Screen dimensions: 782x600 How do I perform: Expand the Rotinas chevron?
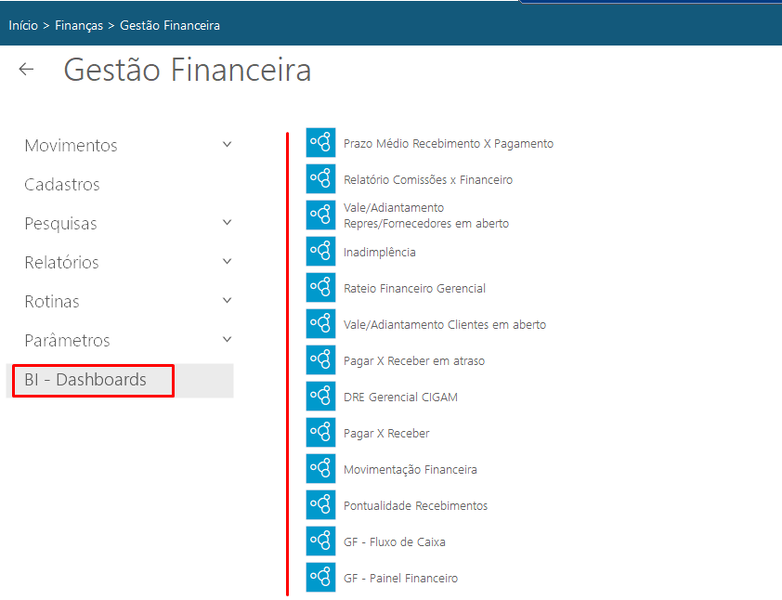[x=227, y=300]
